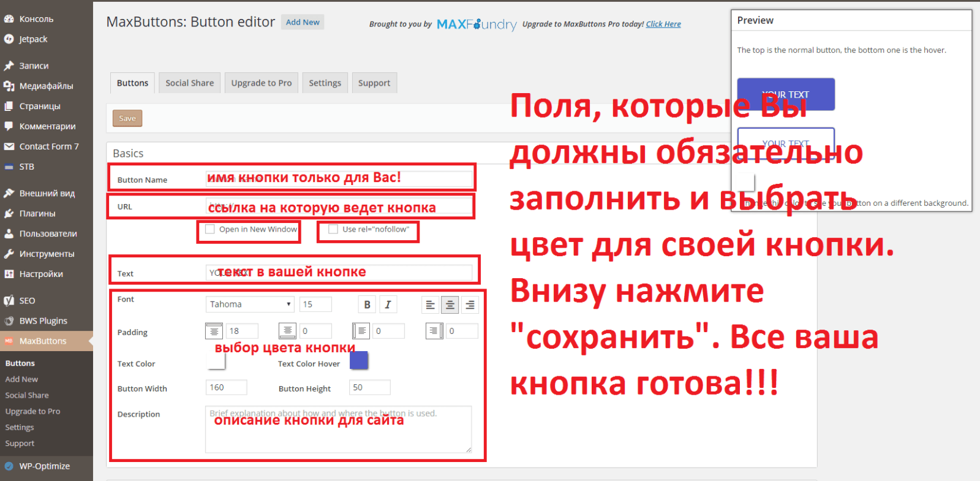
Task: Click the Save button
Action: point(127,118)
